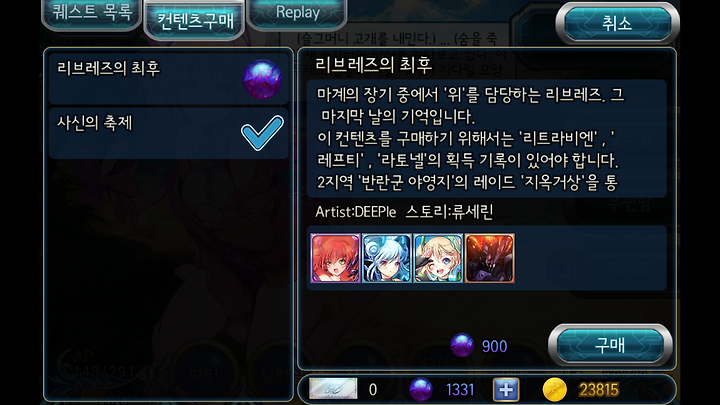Click the gold coin currency icon
This screenshot has width=720, height=405.
555,390
